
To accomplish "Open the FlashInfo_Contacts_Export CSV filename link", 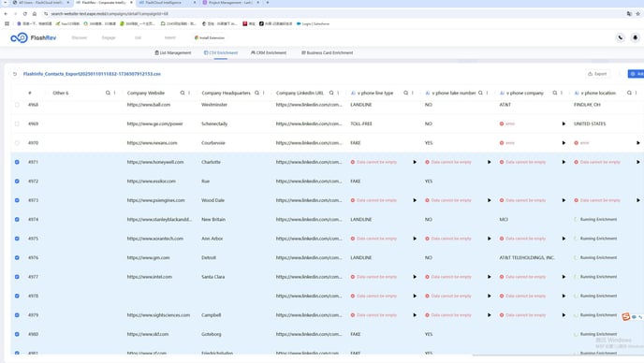I will pos(92,74).
